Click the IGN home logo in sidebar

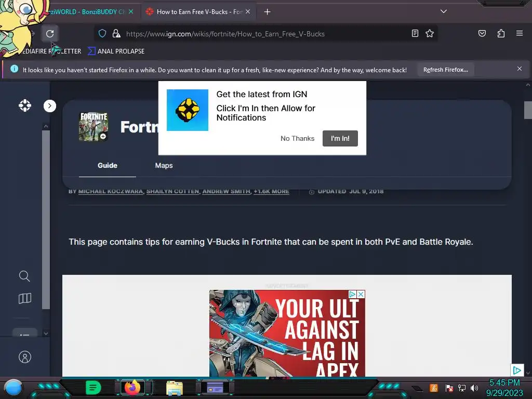point(25,105)
